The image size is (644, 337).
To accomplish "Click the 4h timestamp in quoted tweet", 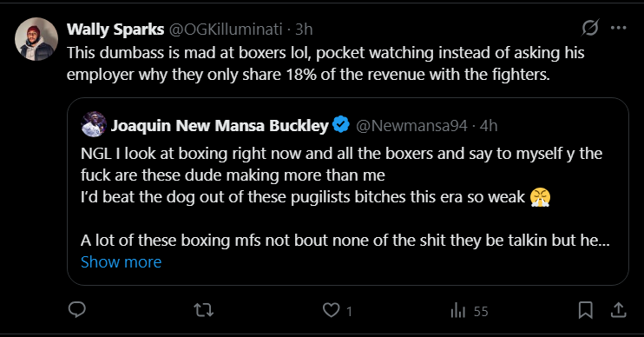I will click(x=489, y=126).
